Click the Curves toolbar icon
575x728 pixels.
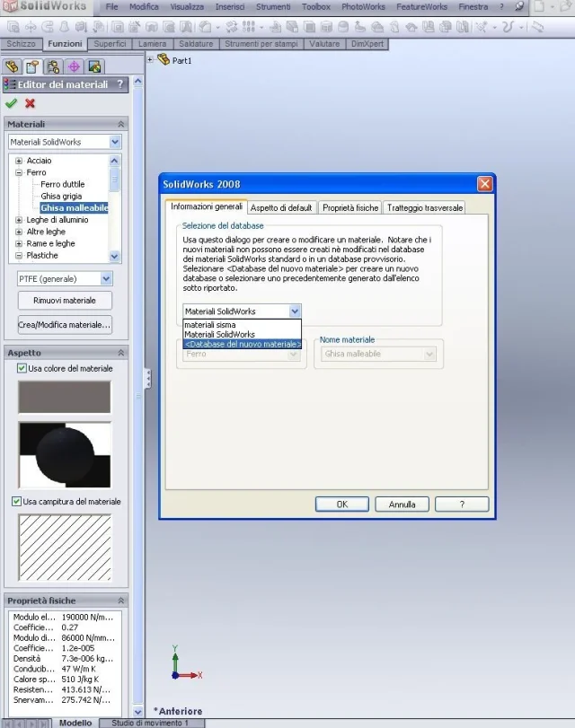coord(508,27)
